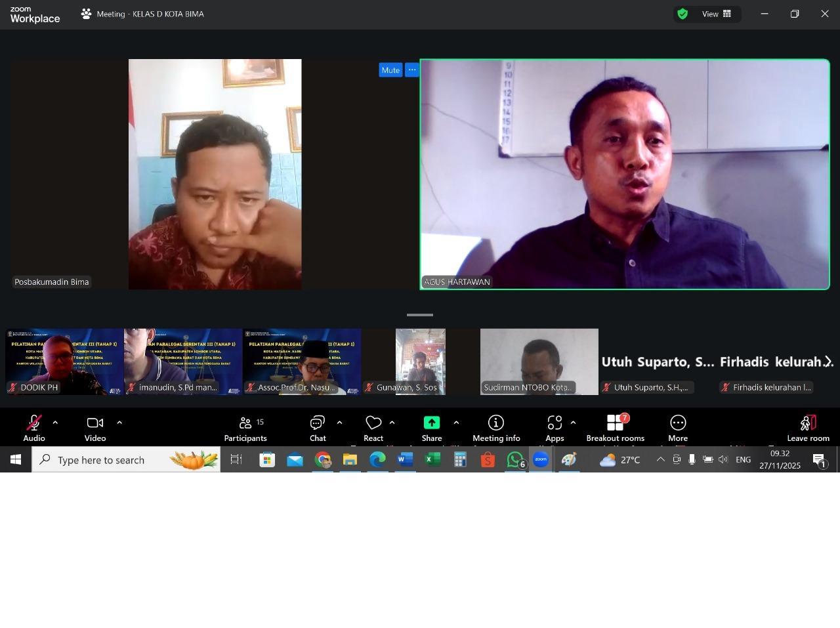This screenshot has height=628, width=840.
Task: Expand the Video options arrow
Action: (119, 423)
